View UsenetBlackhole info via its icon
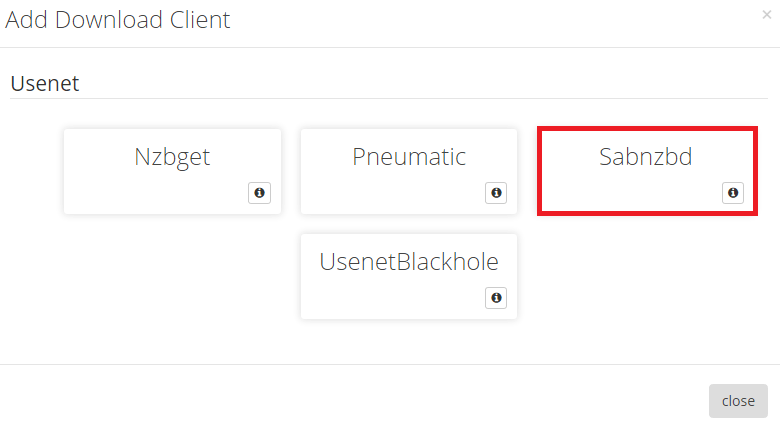The width and height of the screenshot is (780, 427). (496, 298)
